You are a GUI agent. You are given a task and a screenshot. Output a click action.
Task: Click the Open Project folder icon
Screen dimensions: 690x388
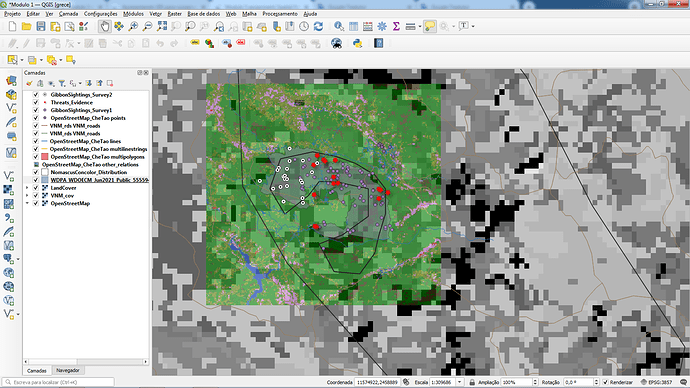coord(26,26)
